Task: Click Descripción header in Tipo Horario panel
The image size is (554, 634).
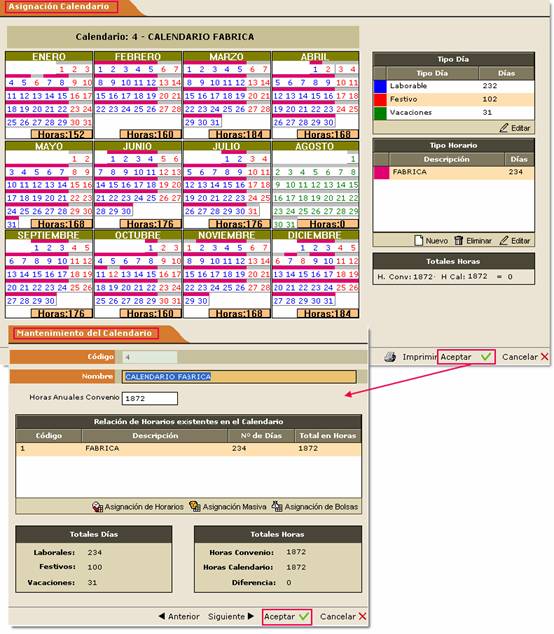Action: point(446,159)
